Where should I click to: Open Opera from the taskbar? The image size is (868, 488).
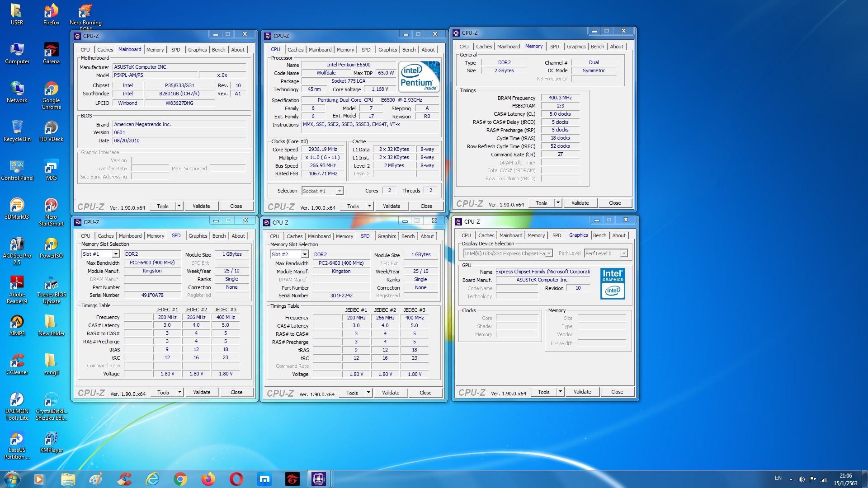click(x=236, y=479)
